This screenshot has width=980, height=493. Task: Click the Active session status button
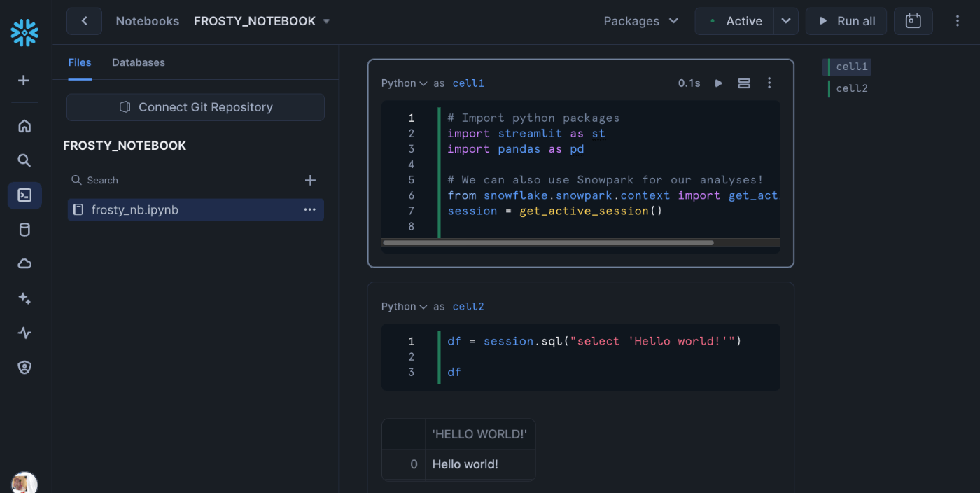[x=734, y=21]
